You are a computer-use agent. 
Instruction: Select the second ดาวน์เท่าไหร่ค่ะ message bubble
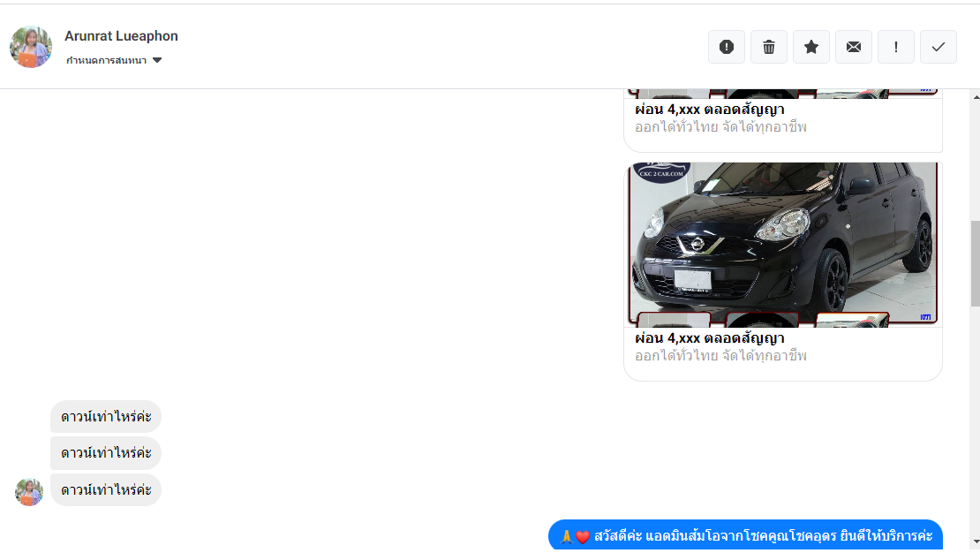click(106, 453)
